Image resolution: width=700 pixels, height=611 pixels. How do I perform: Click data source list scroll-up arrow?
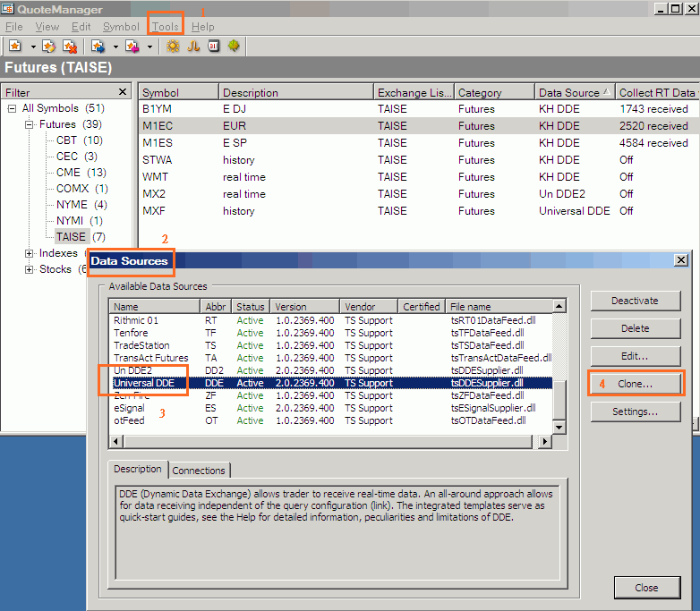click(x=559, y=306)
